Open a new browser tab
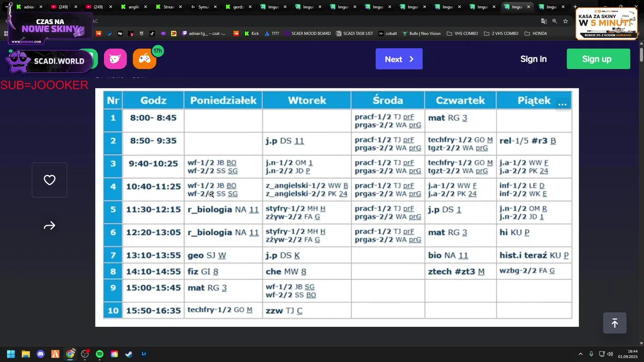Viewport: 644px width, 362px height. point(575,7)
